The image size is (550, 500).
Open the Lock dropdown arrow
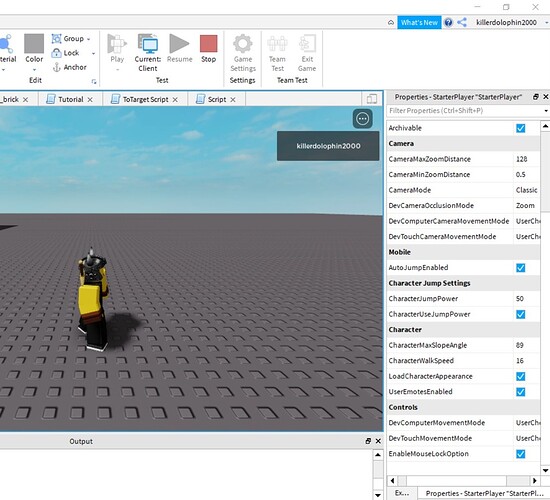point(93,53)
